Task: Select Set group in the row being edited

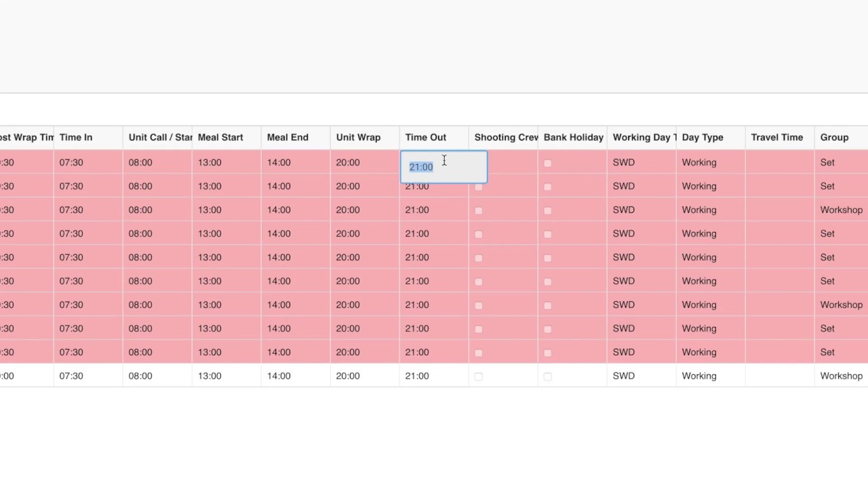Action: [841, 162]
